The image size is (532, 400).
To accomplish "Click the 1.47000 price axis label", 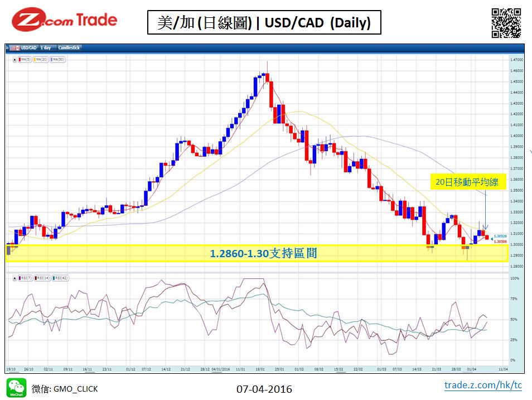I will (x=517, y=60).
